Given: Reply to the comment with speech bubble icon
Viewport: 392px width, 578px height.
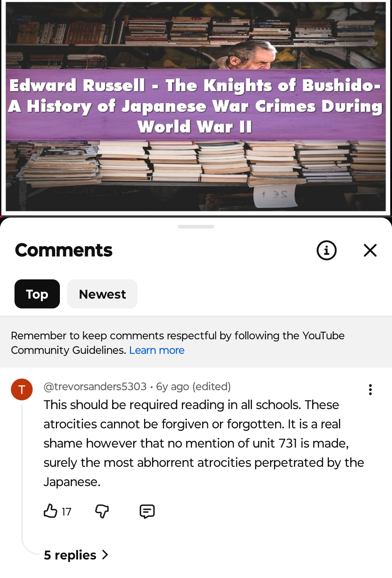Looking at the screenshot, I should [x=147, y=511].
